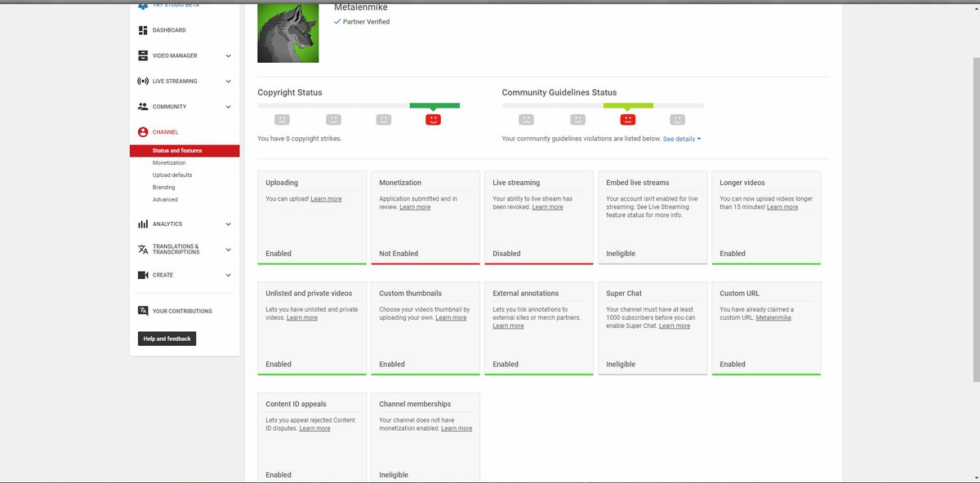The width and height of the screenshot is (980, 483).
Task: Click Learn more in Longer videos card
Action: 782,207
